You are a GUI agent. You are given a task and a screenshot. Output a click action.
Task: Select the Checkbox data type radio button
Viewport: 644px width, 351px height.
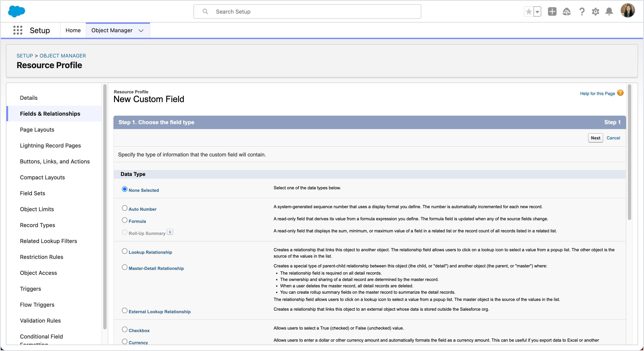124,330
